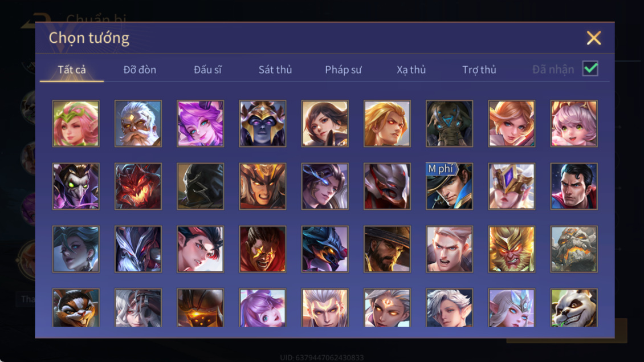Open the 'Sát thủ' tab
Viewport: 644px width, 362px height.
[x=275, y=70]
